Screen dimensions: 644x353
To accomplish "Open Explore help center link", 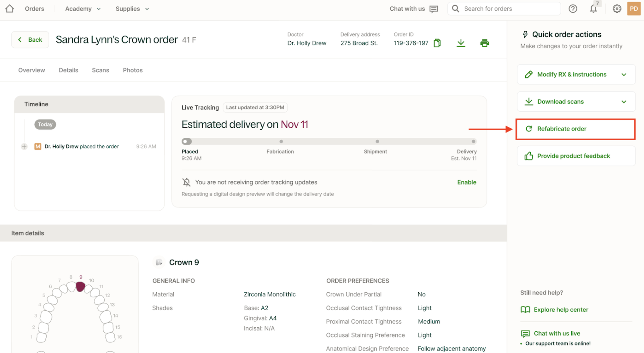I will coord(560,310).
